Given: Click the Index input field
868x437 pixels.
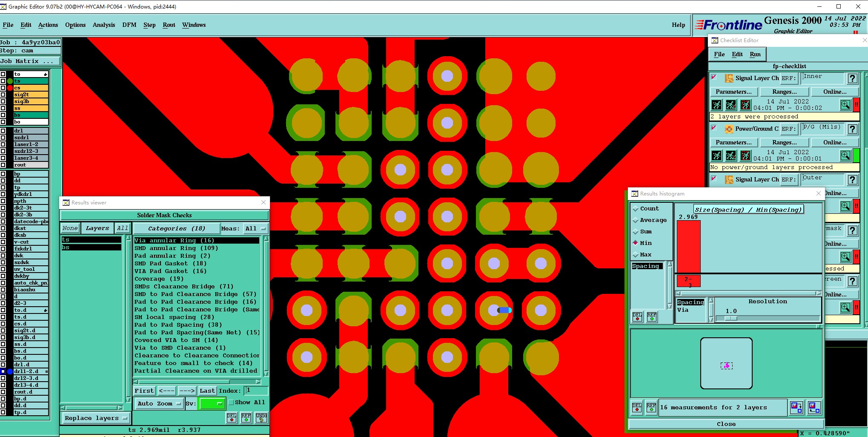Looking at the screenshot, I should (256, 391).
